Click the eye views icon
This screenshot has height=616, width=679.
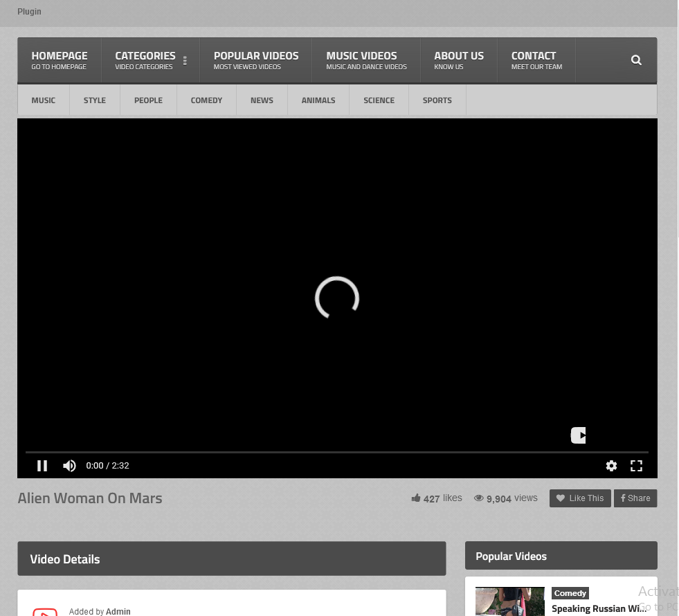click(478, 498)
